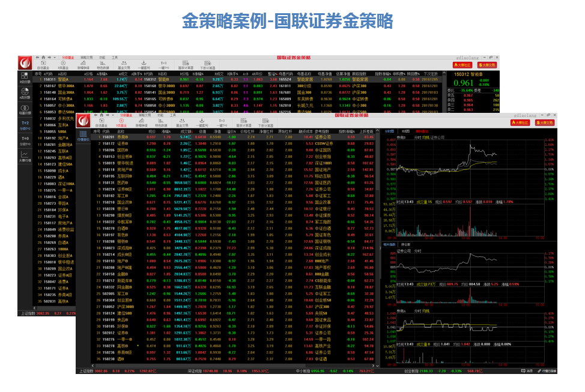Image resolution: width=585 pixels, height=392 pixels.
Task: Select row 150182 军工B in front table
Action: (x=233, y=196)
